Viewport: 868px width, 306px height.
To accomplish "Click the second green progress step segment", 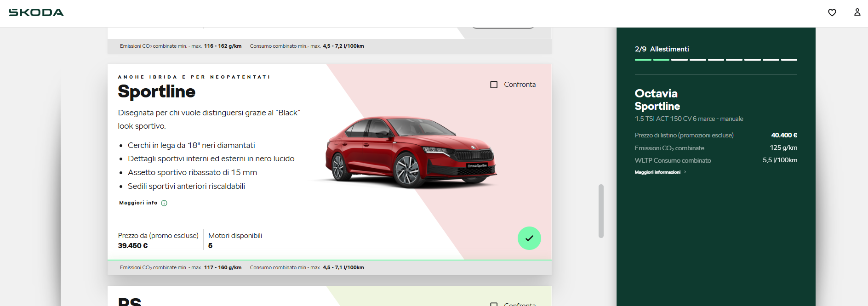I will pyautogui.click(x=661, y=60).
